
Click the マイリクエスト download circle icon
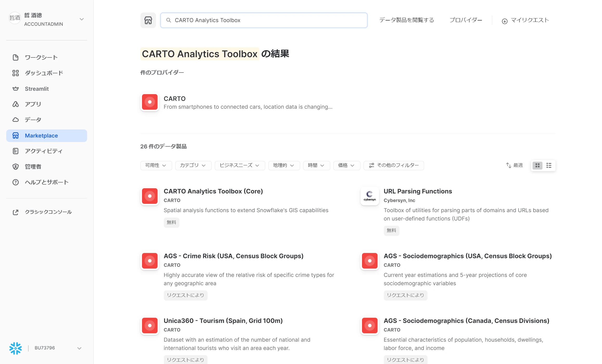(504, 21)
